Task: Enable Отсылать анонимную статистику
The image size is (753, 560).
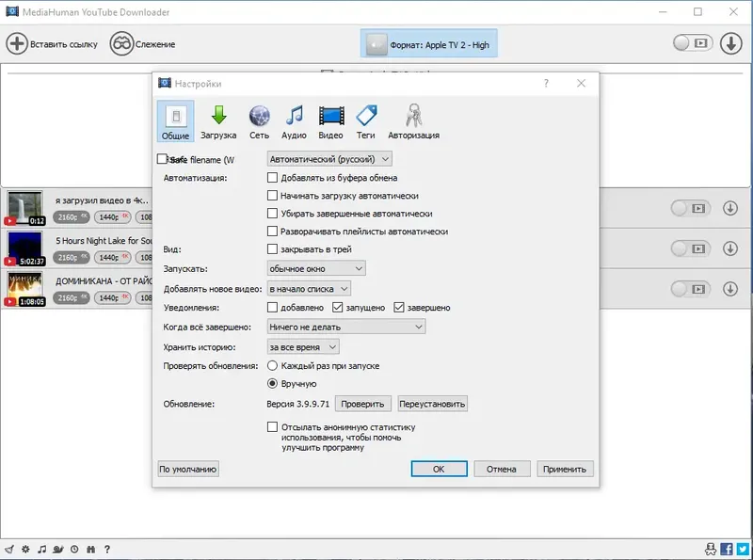Action: click(x=272, y=426)
